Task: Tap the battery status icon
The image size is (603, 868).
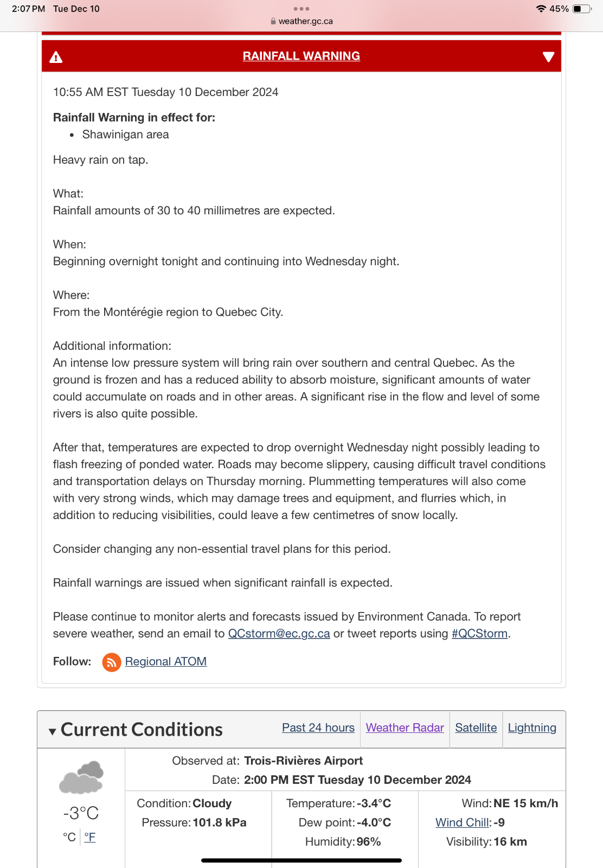Action: (582, 9)
